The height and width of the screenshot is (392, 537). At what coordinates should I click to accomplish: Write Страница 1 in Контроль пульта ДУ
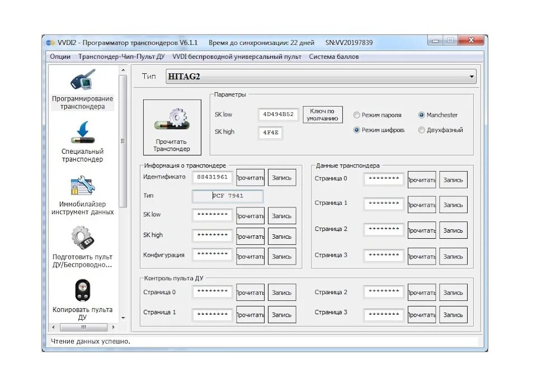(282, 315)
